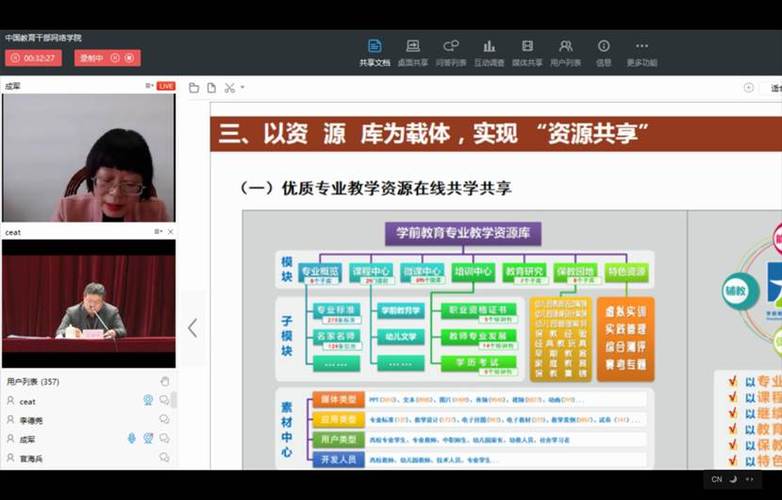Click the 特色资源 module on the slide
Screen dimensions: 782x500
coord(626,272)
